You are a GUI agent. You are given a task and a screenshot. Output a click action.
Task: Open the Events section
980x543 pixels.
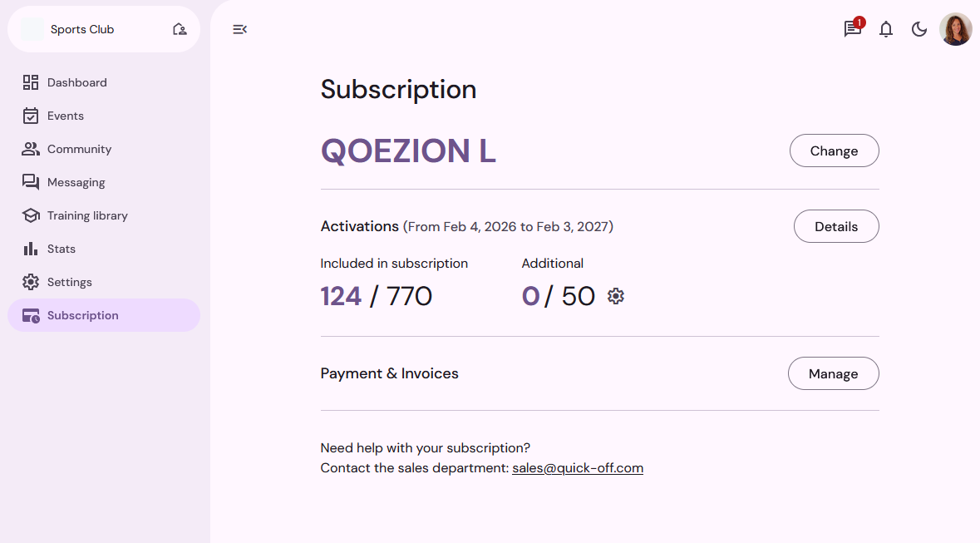click(66, 116)
